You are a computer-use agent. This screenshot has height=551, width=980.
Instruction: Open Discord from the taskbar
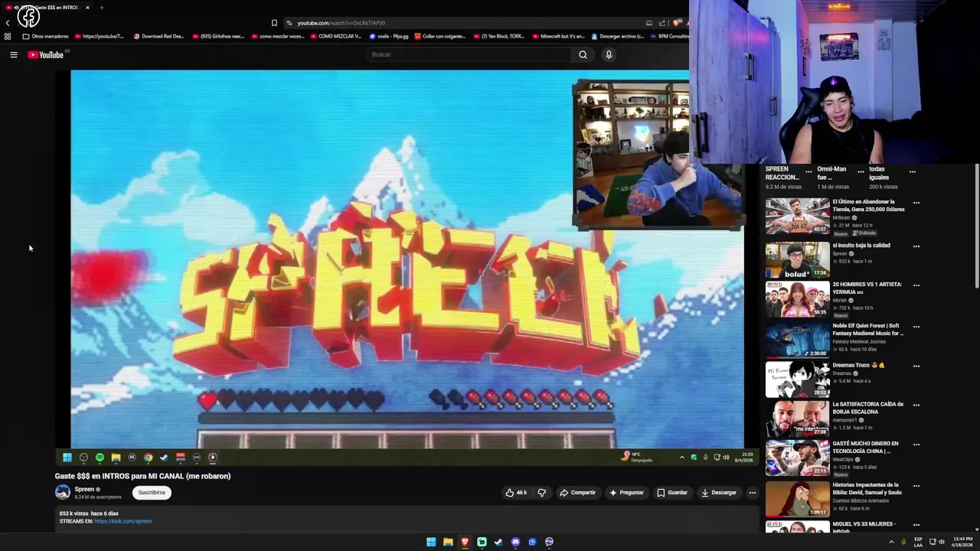(515, 542)
